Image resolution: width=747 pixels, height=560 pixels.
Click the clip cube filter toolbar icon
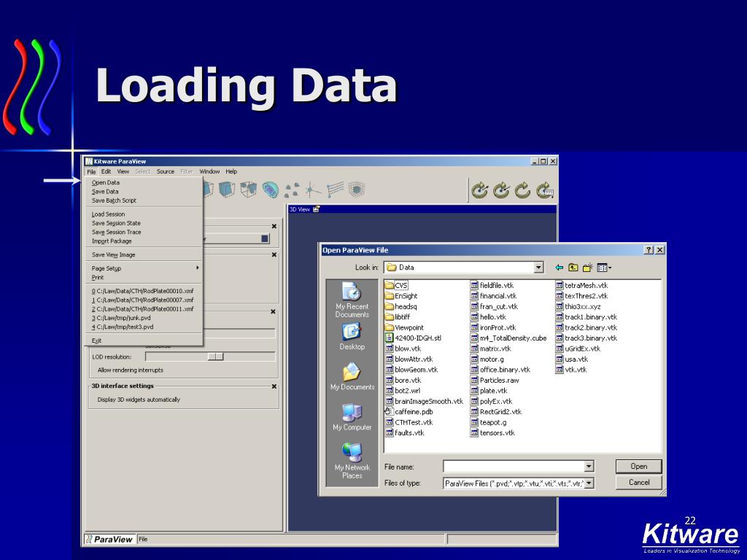click(227, 190)
